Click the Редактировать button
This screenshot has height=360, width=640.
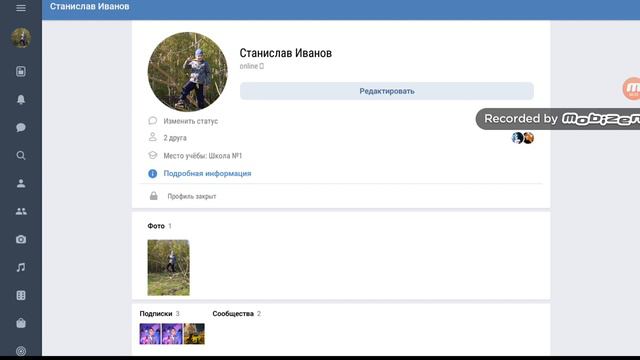point(387,91)
